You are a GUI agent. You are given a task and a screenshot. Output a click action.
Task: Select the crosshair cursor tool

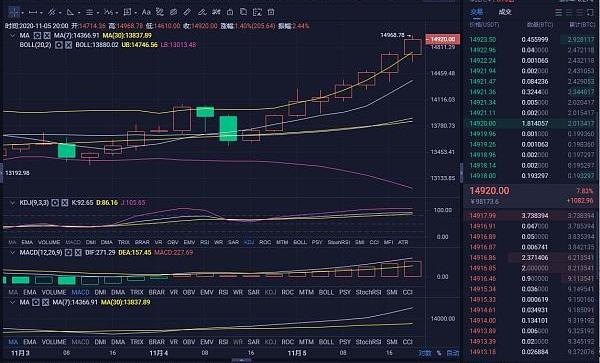[14, 12]
